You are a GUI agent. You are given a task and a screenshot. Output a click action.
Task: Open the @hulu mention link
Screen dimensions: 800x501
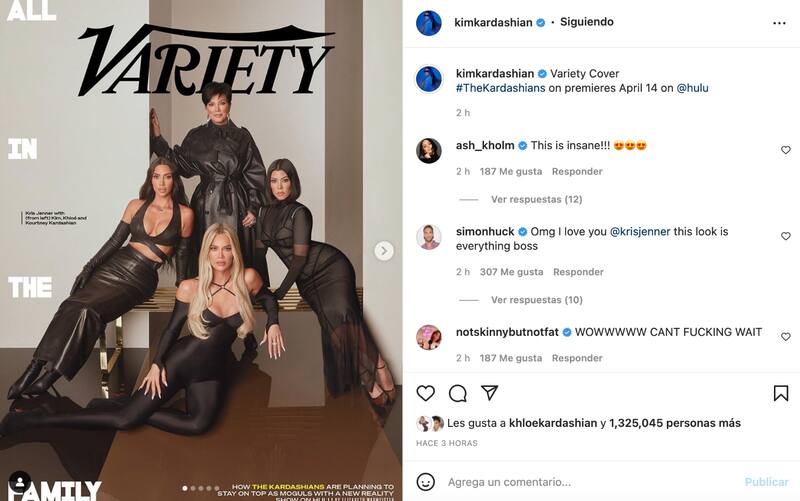[x=692, y=88]
